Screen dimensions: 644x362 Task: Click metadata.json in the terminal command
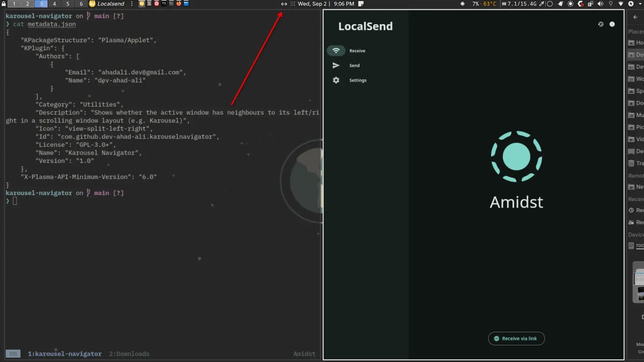(50, 24)
